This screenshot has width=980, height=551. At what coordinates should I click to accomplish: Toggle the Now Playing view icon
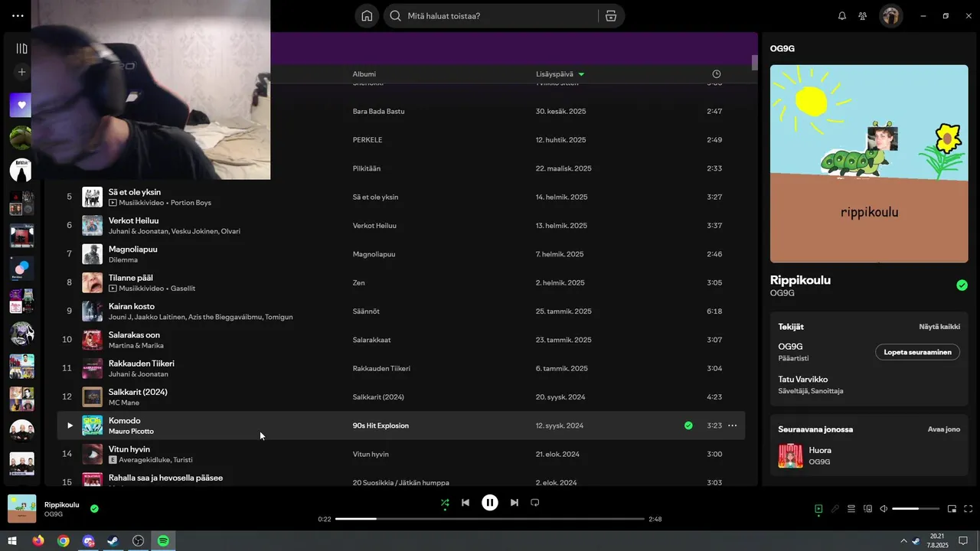(x=818, y=509)
